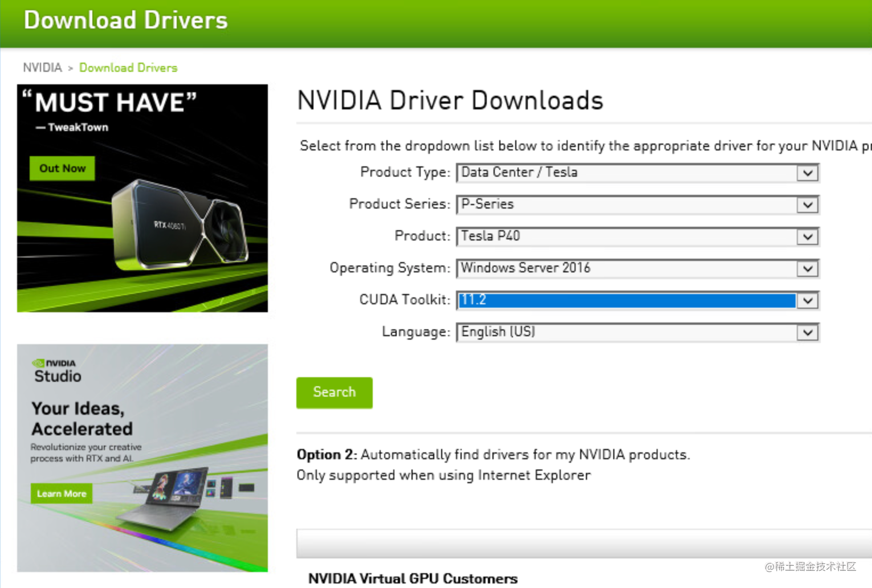
Task: Click the Product Series label
Action: (x=400, y=204)
